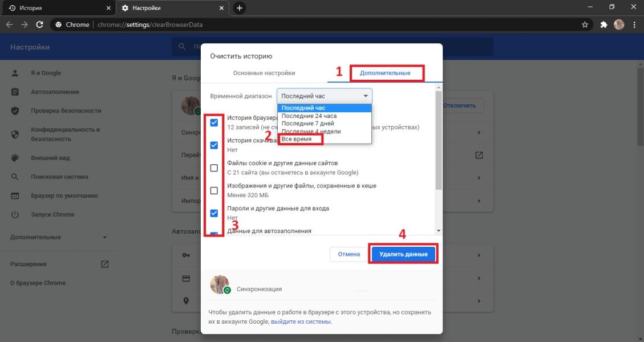This screenshot has height=342, width=644.
Task: Choose Последний час from the list
Action: (x=325, y=108)
